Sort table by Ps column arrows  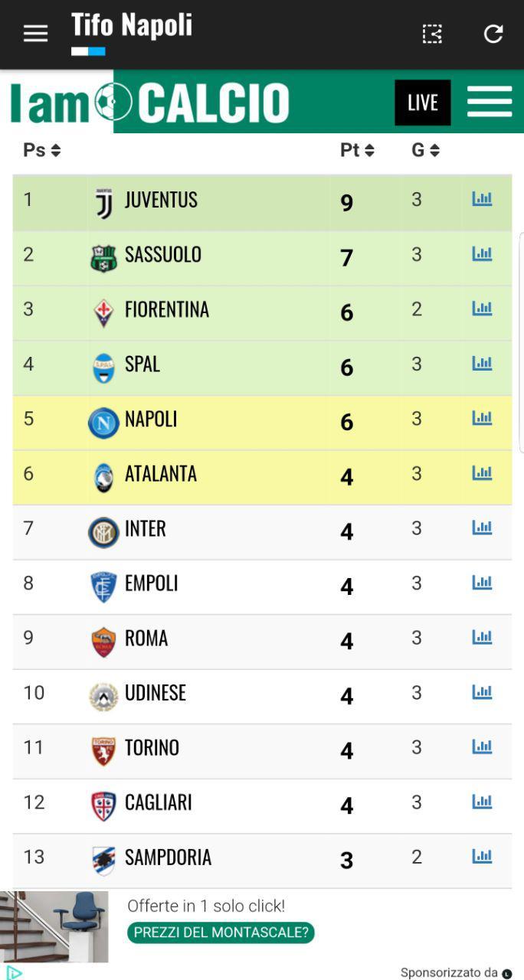[x=56, y=151]
